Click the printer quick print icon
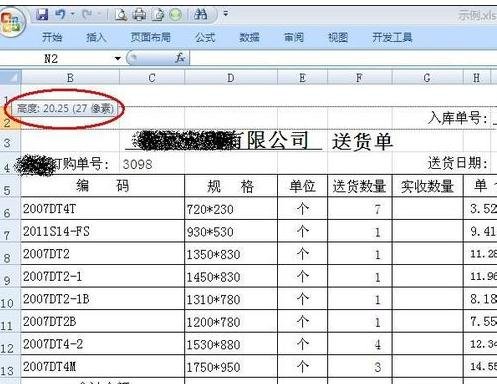 [x=139, y=15]
